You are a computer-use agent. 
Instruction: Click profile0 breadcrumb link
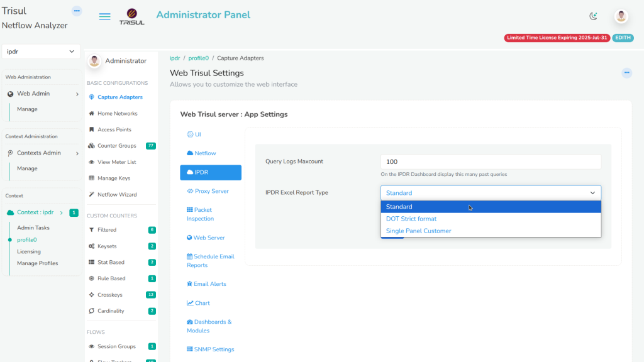click(198, 58)
